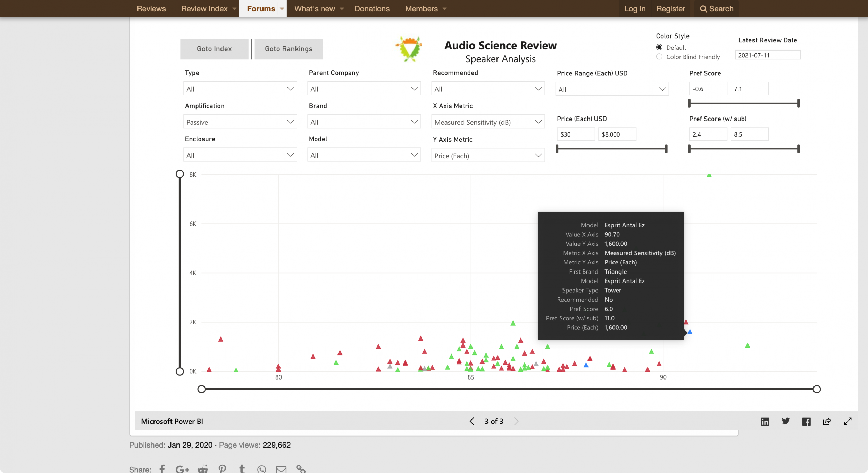Screen dimensions: 868x473
Task: Select the Default color style
Action: (659, 47)
